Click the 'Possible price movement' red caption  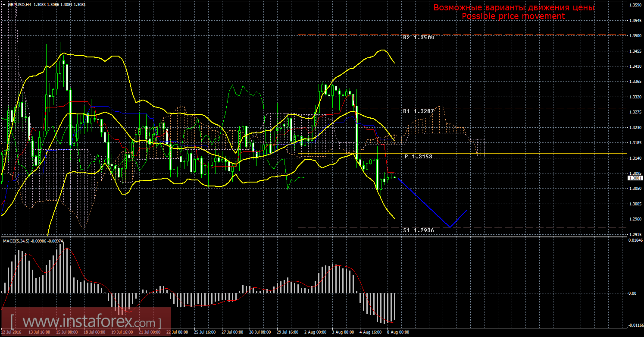click(513, 16)
